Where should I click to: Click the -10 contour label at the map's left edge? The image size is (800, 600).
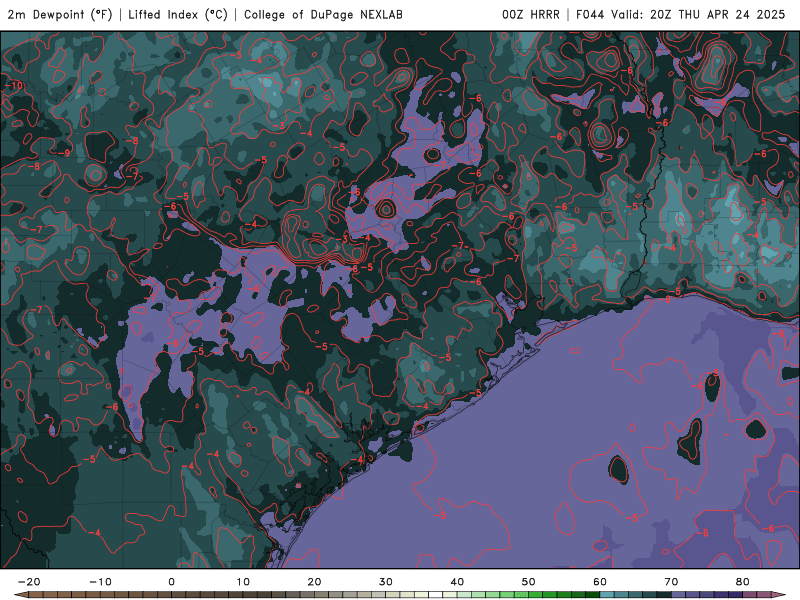14,85
